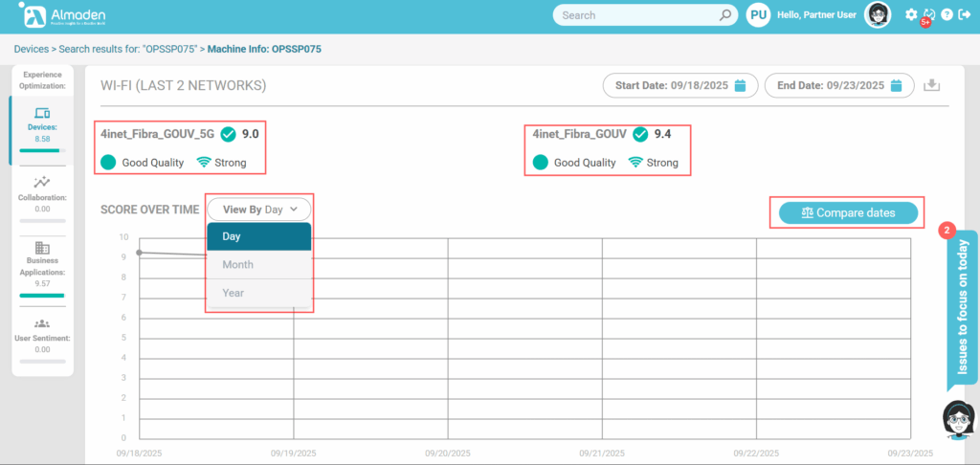Open Business Applications in the sidebar
980x465 pixels.
pyautogui.click(x=42, y=264)
